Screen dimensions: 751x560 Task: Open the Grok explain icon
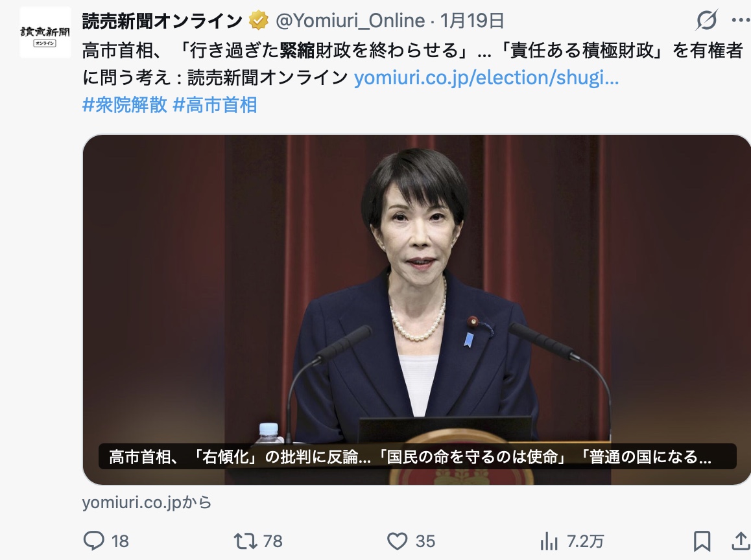coord(707,20)
